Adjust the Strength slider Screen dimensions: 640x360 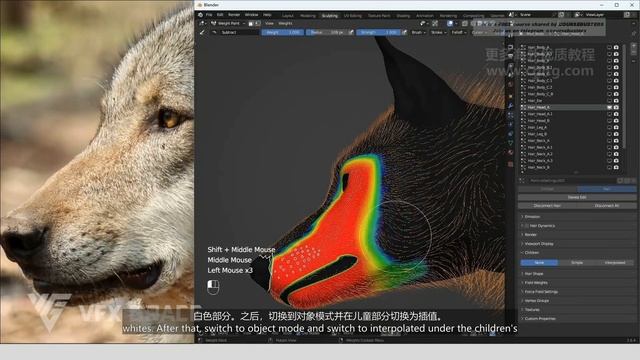pos(378,32)
